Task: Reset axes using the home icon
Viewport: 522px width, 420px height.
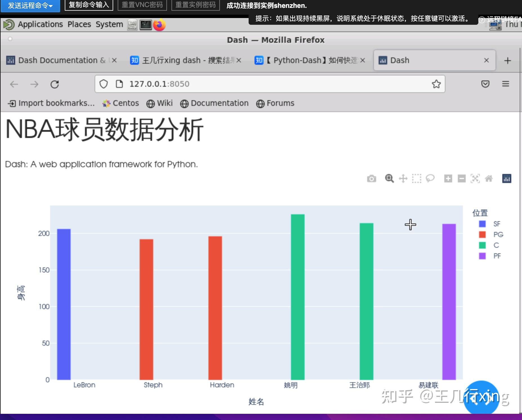Action: click(x=489, y=178)
